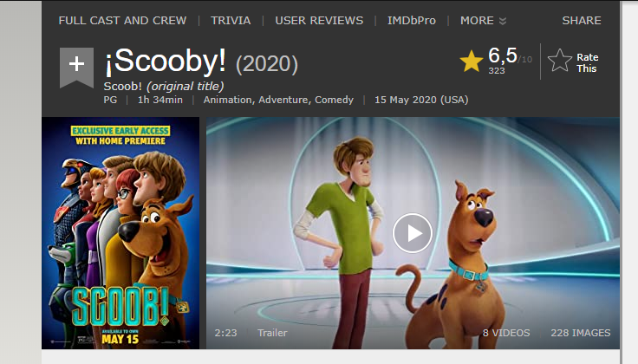Play the trailer with the play button
The image size is (638, 364).
(412, 233)
